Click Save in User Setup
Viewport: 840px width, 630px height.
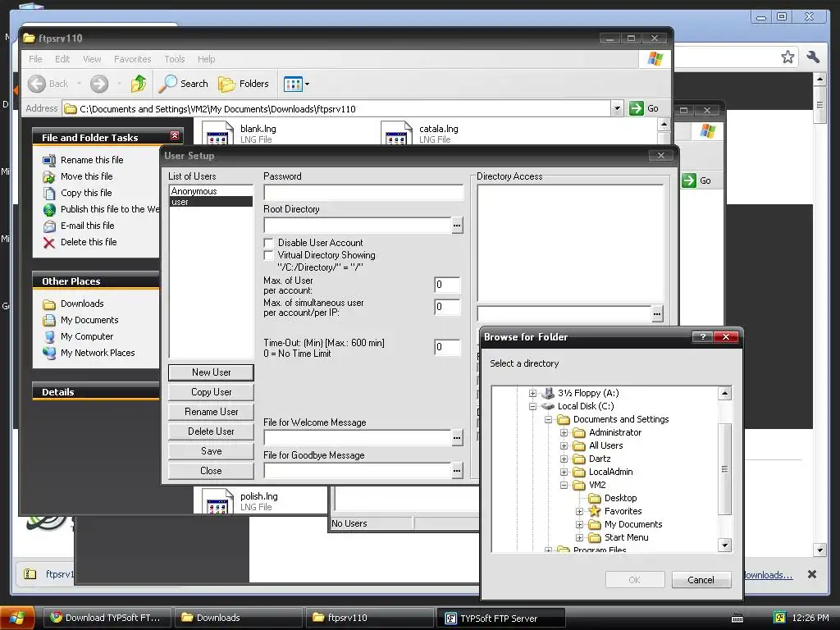point(211,451)
